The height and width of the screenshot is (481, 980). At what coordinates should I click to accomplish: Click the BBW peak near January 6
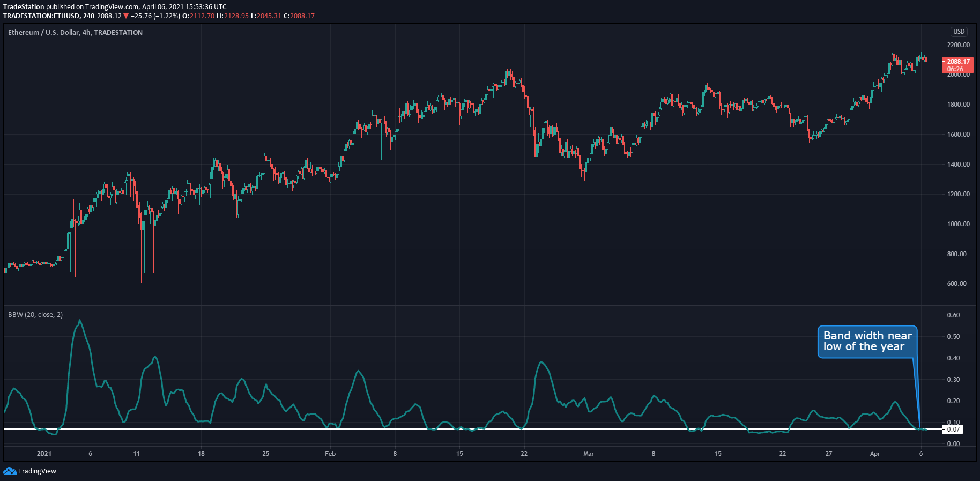pyautogui.click(x=80, y=321)
